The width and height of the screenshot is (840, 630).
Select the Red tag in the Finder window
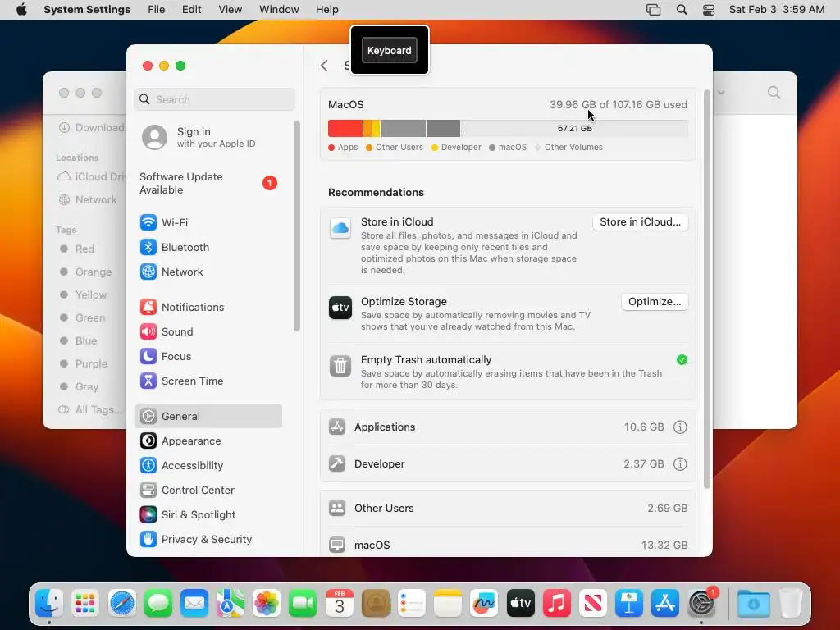[x=84, y=249]
